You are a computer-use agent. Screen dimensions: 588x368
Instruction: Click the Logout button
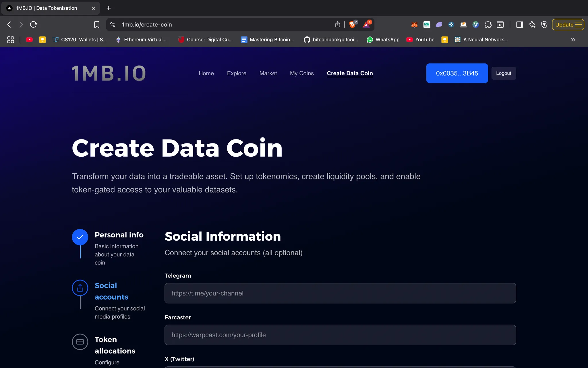[x=503, y=73]
